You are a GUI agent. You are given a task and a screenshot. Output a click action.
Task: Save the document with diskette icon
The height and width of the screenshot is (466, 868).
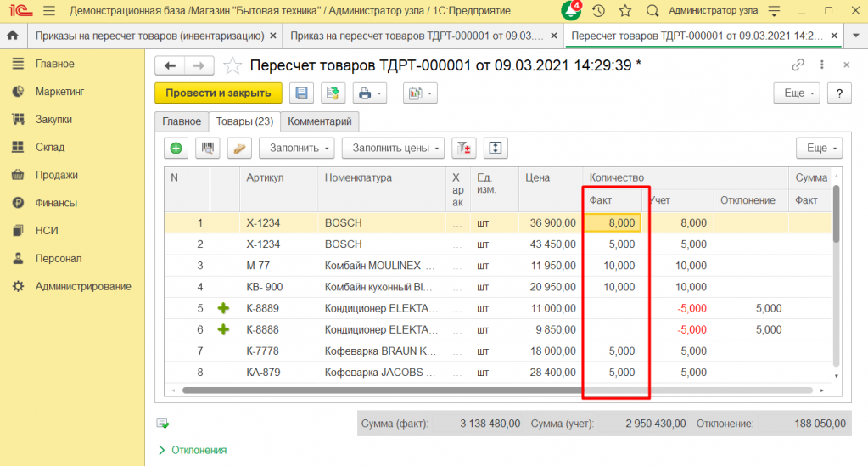click(x=301, y=93)
